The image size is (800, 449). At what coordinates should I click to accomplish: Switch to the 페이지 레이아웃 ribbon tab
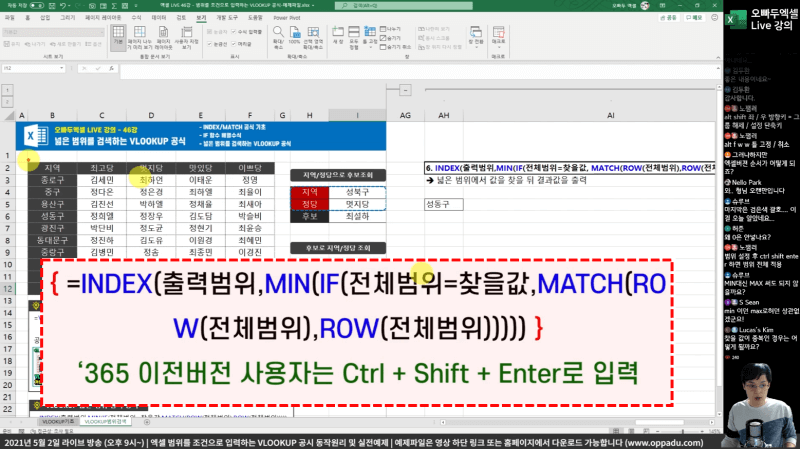(103, 18)
